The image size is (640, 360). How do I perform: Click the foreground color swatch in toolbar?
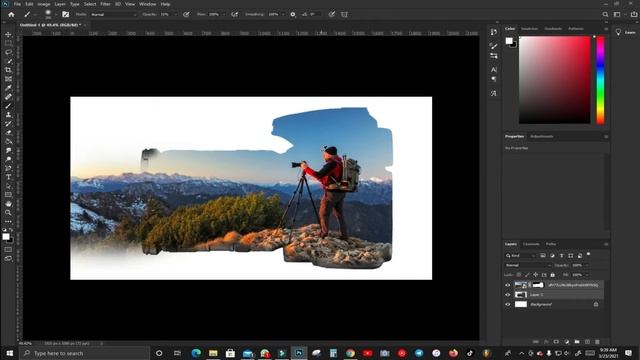pos(6,236)
